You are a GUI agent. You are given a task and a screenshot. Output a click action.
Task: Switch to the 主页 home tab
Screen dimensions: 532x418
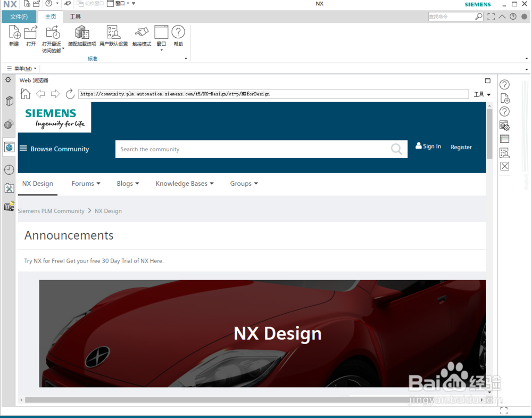pyautogui.click(x=51, y=17)
